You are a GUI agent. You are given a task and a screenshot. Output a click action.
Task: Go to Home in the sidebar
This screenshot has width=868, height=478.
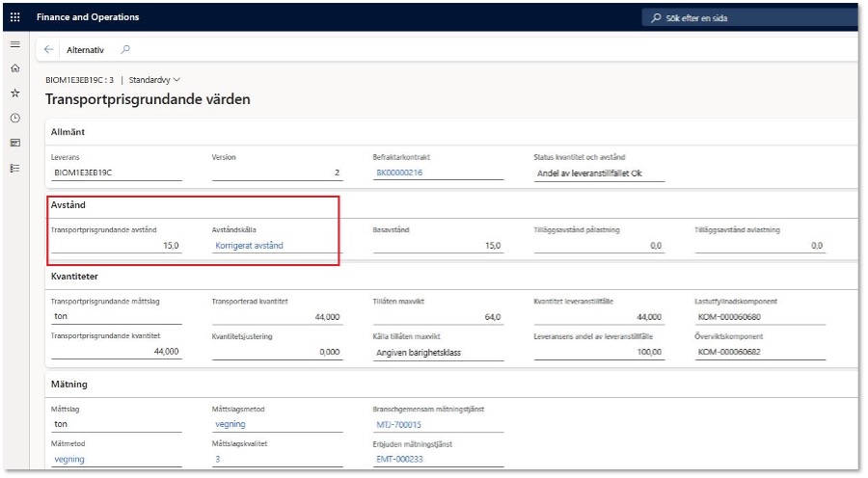coord(14,68)
